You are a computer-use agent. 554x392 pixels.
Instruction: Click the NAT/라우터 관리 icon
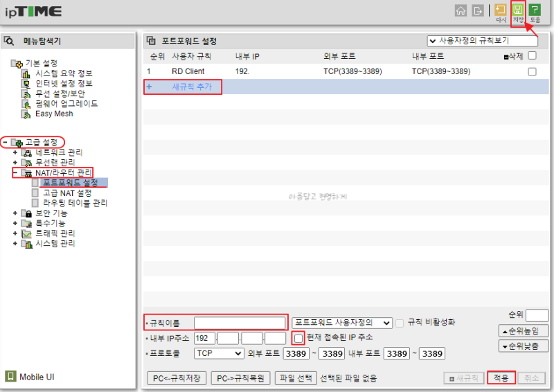click(x=26, y=173)
